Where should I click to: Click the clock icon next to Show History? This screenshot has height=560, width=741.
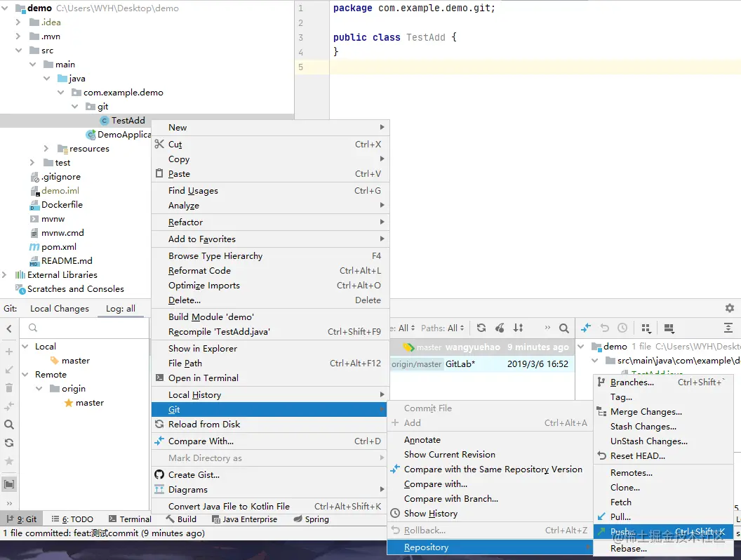pos(395,513)
